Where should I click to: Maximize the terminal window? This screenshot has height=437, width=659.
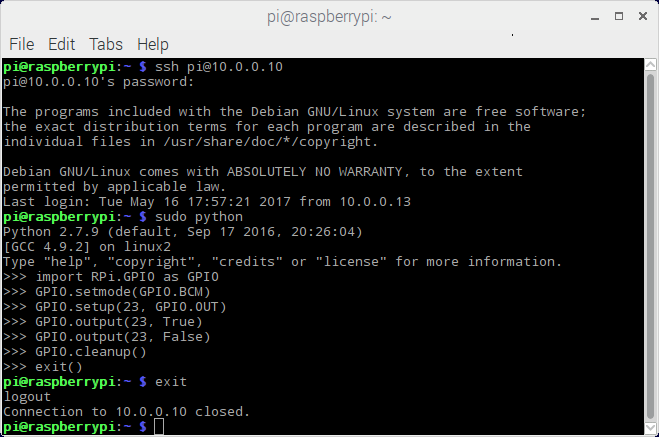619,16
